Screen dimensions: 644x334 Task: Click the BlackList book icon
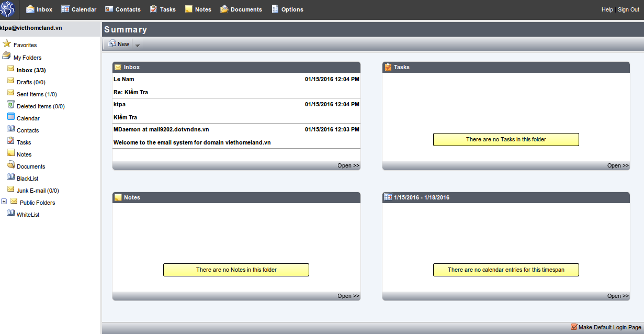[x=11, y=177]
